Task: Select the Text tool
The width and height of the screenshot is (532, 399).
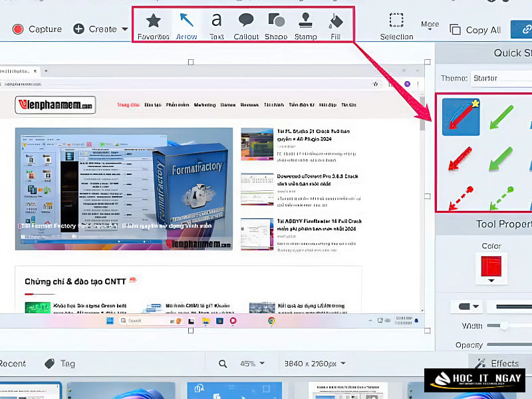Action: [x=217, y=26]
